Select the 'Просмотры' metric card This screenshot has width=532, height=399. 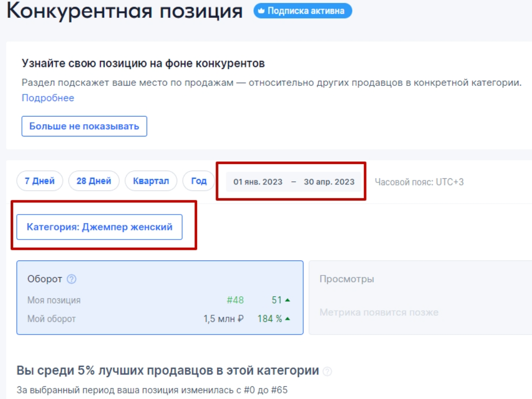tap(420, 297)
